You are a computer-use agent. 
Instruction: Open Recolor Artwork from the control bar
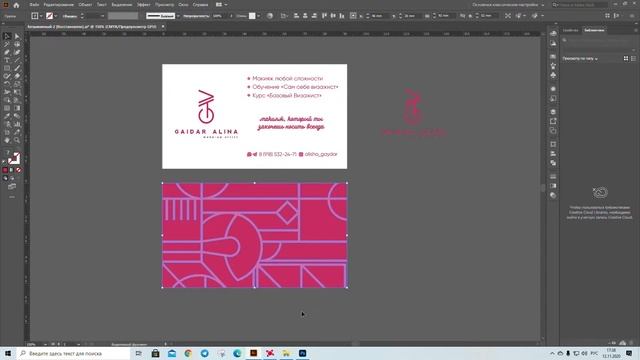coord(270,16)
